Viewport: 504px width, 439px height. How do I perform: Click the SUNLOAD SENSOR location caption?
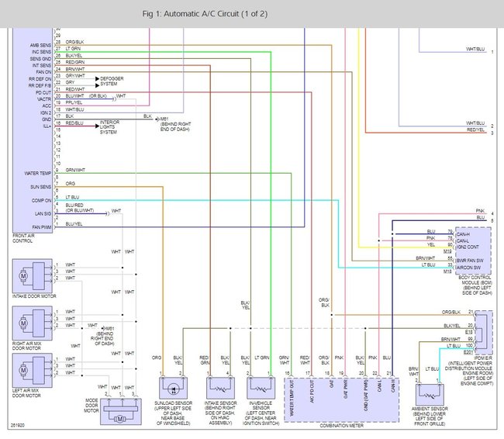click(x=173, y=413)
